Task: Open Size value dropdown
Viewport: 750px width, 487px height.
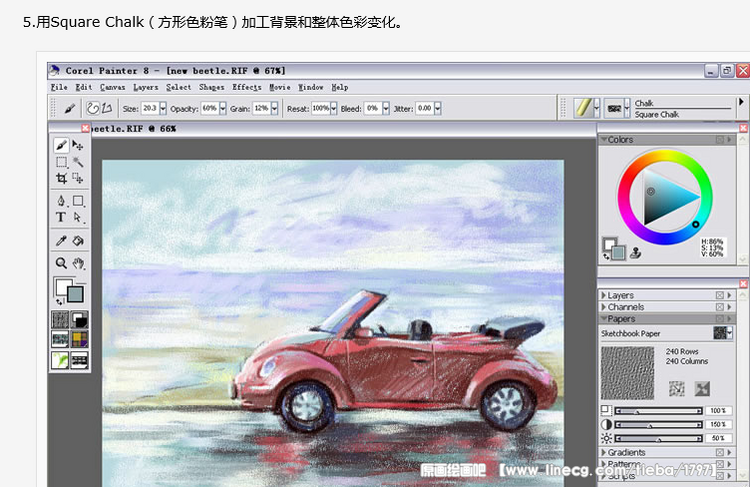Action: [x=163, y=109]
